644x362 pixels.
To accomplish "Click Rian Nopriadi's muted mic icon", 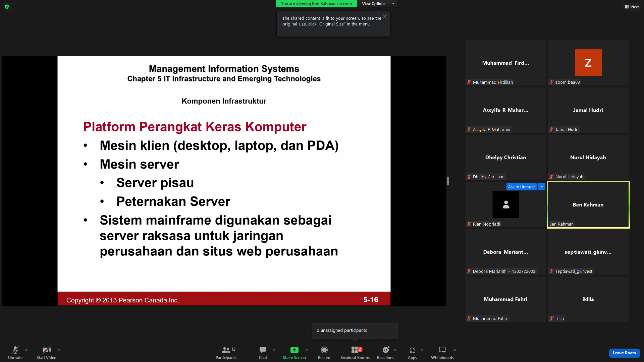I will [469, 224].
